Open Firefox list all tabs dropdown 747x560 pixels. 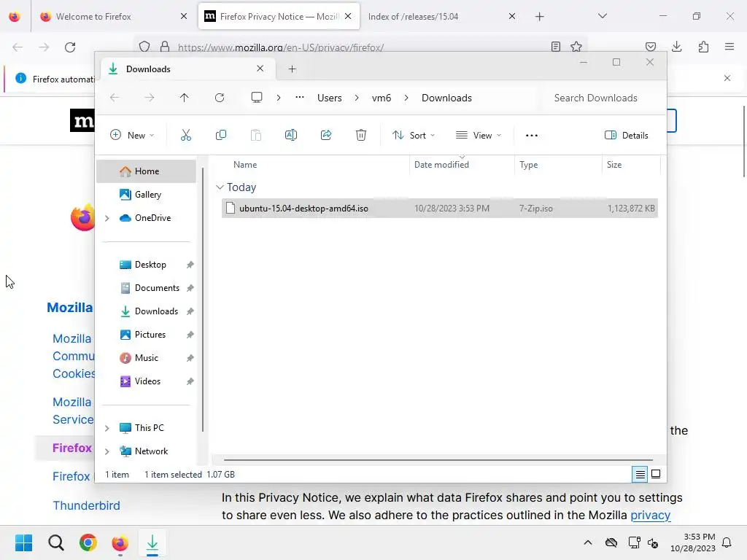click(x=603, y=16)
